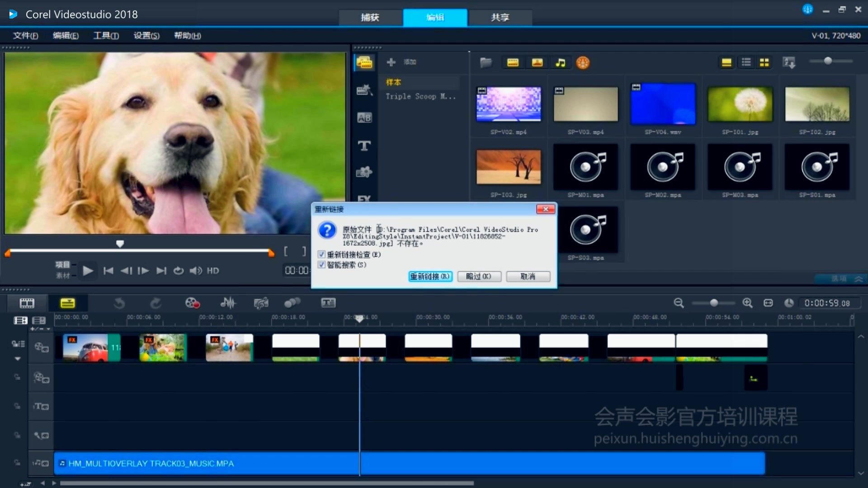Show audio files filter icon
The image size is (868, 488).
[560, 62]
